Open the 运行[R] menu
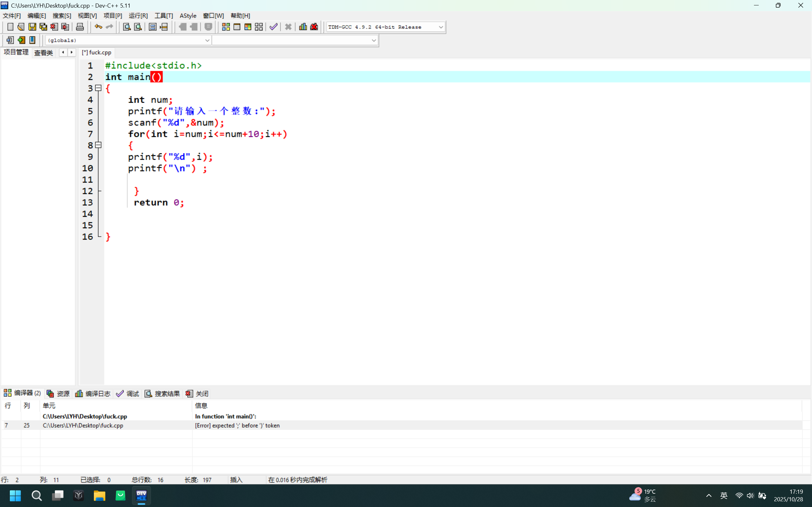The height and width of the screenshot is (507, 812). (138, 16)
